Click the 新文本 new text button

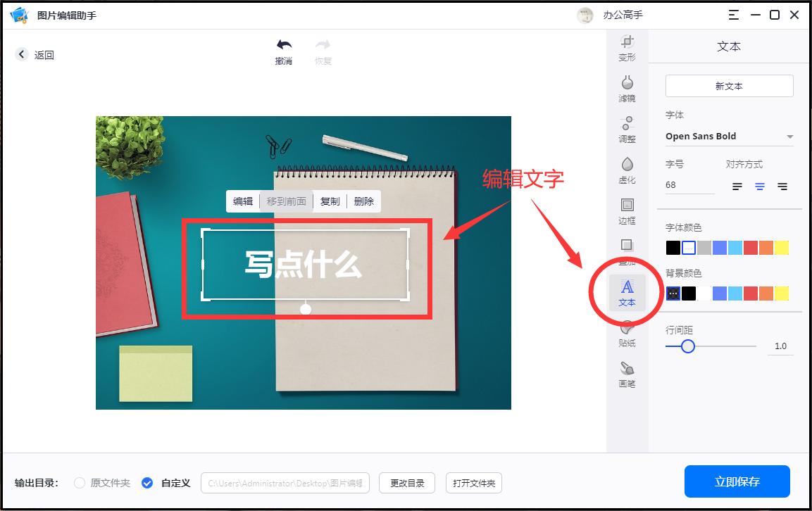click(729, 85)
